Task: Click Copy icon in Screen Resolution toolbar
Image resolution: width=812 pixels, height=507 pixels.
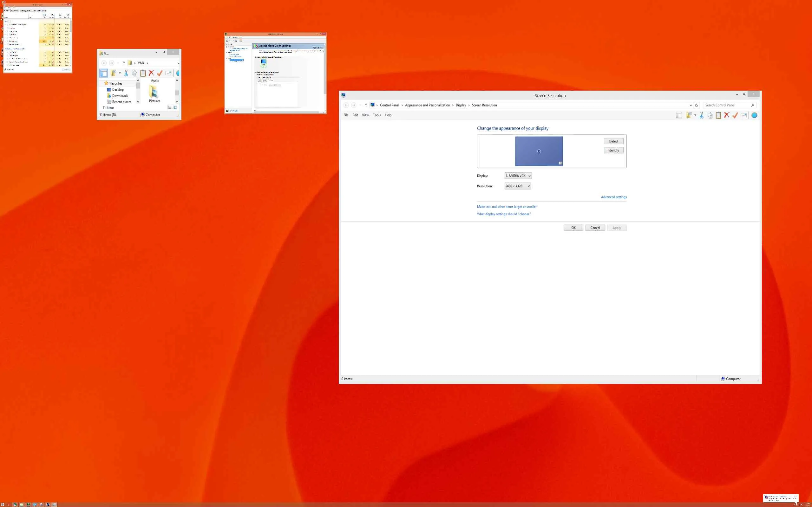Action: pyautogui.click(x=710, y=115)
